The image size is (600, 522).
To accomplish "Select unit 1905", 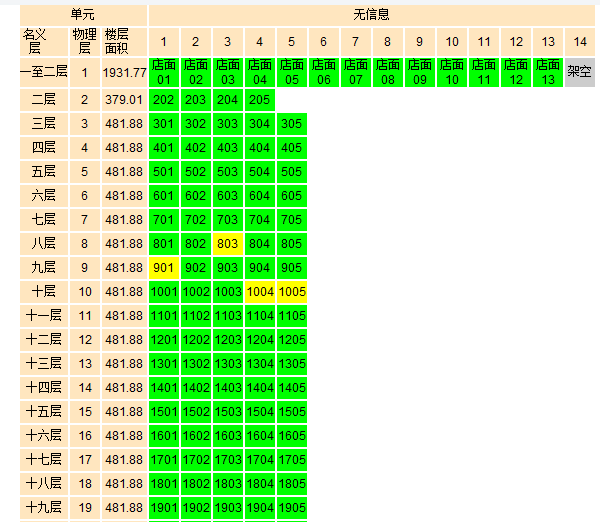I will pos(292,507).
